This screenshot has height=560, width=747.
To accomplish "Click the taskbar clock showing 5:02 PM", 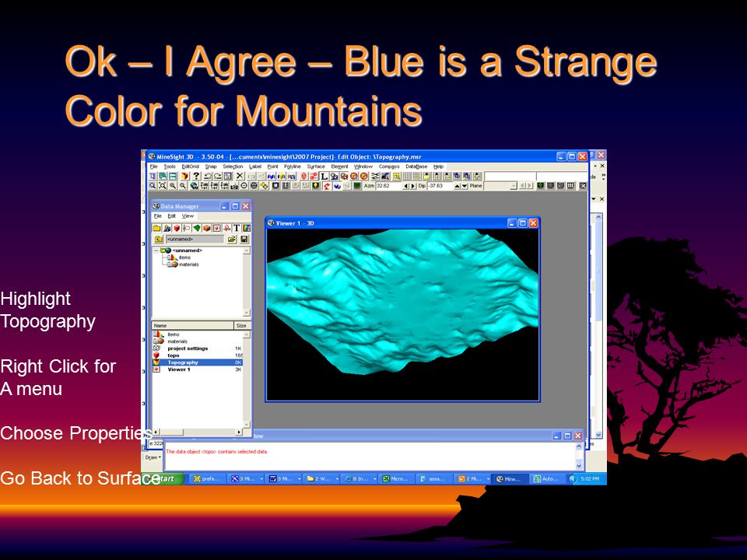I will pyautogui.click(x=590, y=479).
